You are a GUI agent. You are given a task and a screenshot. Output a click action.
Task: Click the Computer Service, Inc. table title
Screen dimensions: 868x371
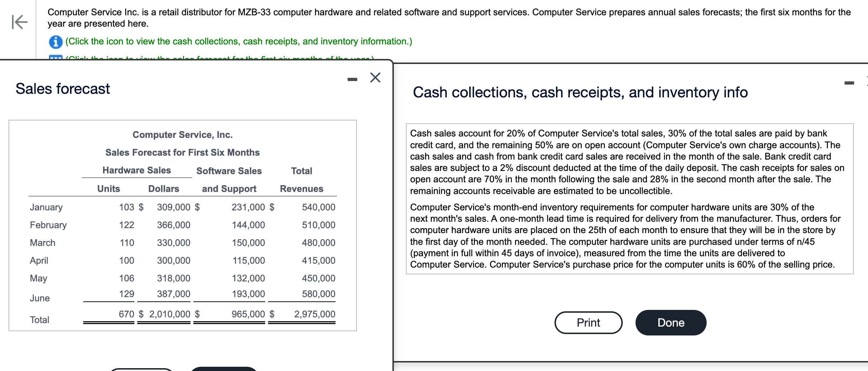coord(183,135)
